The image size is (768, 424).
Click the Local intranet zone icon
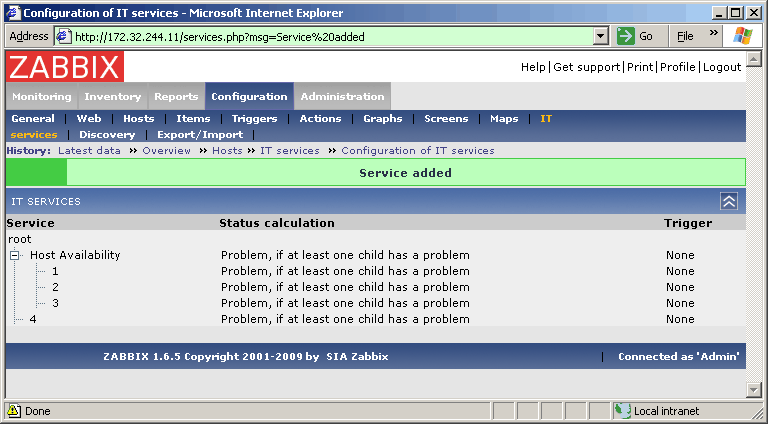pos(623,410)
